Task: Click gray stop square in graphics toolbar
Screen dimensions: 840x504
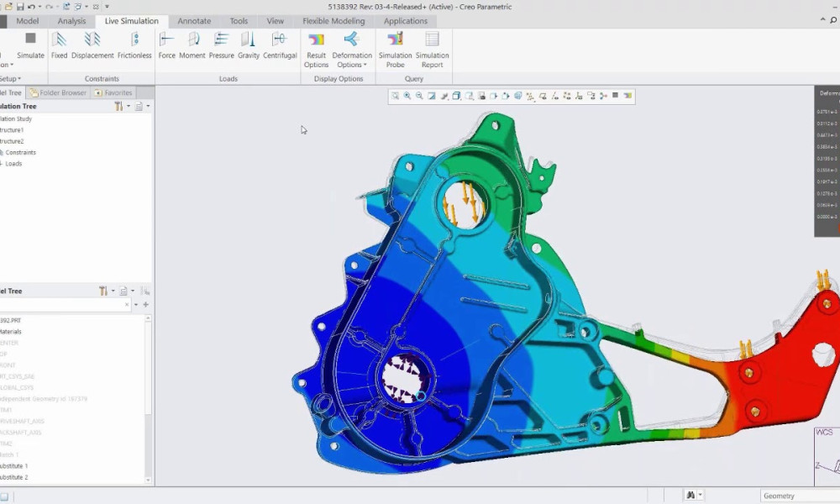Action: (616, 95)
